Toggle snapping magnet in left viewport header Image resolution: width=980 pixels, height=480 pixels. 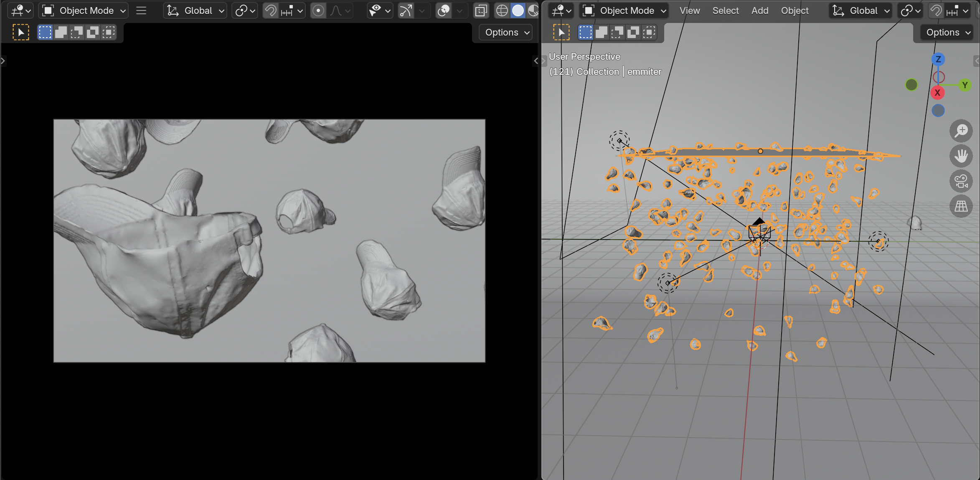point(271,10)
